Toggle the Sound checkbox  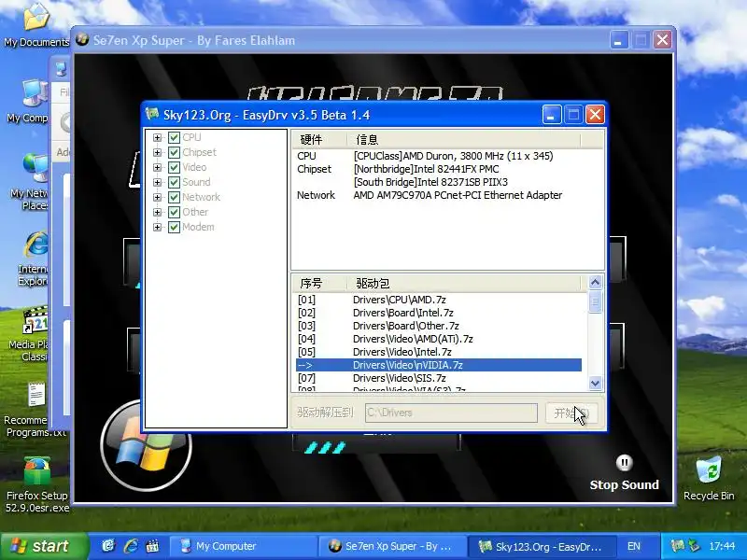[174, 182]
